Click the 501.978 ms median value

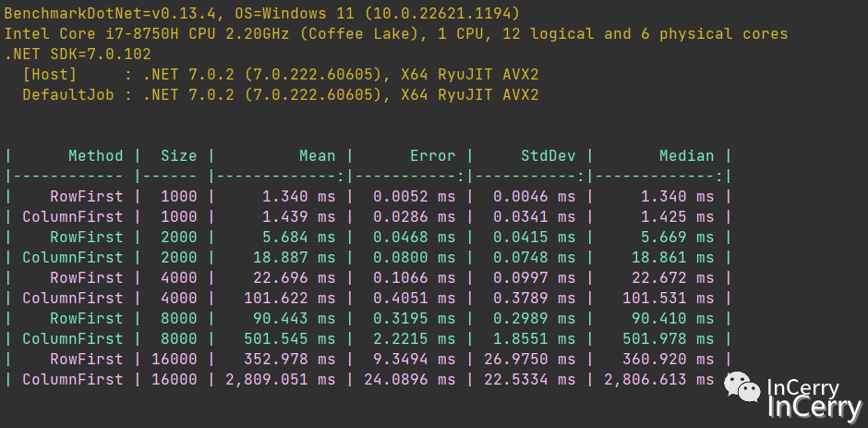pyautogui.click(x=669, y=338)
